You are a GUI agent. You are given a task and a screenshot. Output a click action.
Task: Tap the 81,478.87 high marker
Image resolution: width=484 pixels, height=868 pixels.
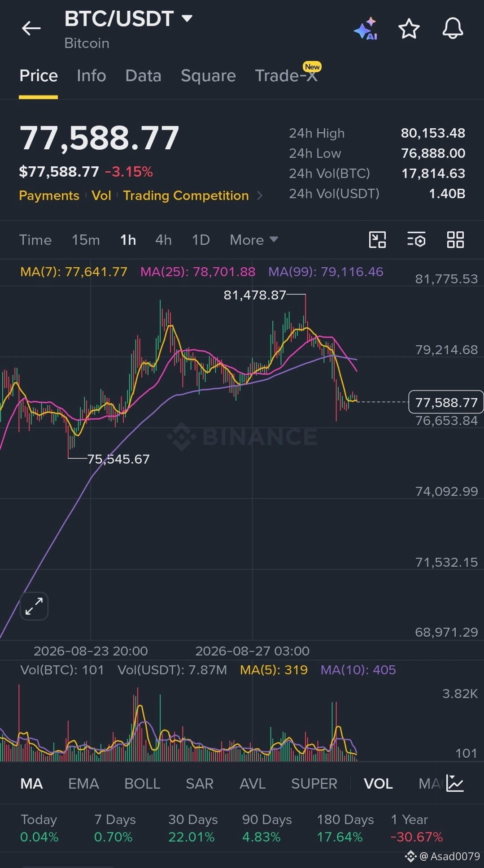click(x=255, y=295)
